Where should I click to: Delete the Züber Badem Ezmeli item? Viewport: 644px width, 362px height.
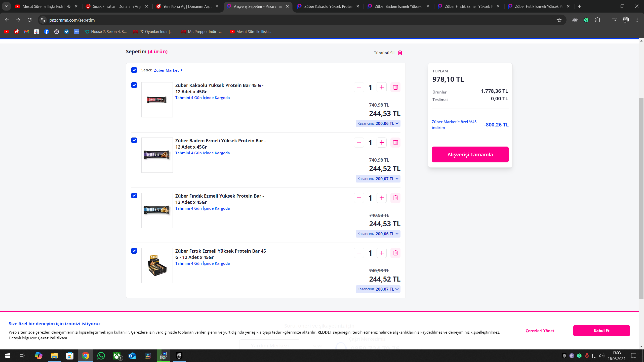(395, 143)
